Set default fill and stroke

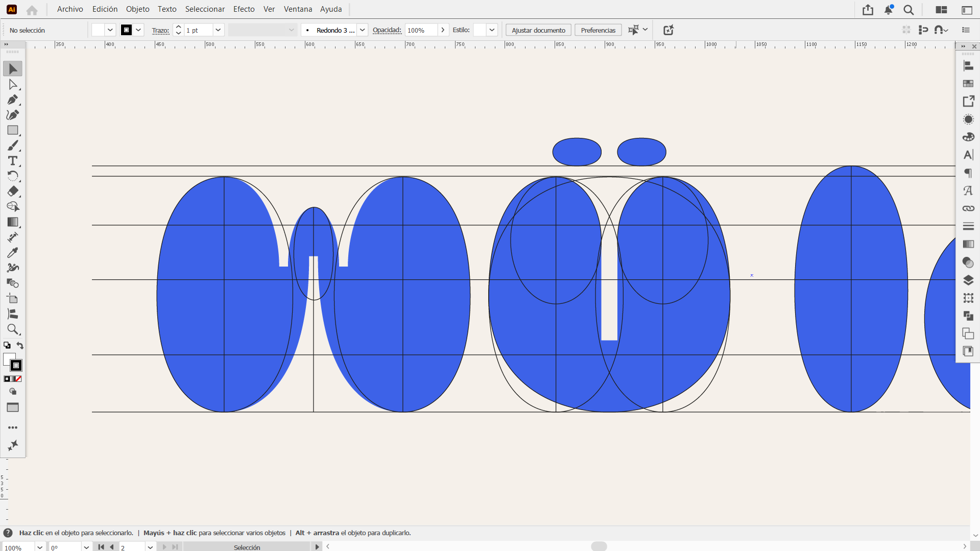coord(7,346)
